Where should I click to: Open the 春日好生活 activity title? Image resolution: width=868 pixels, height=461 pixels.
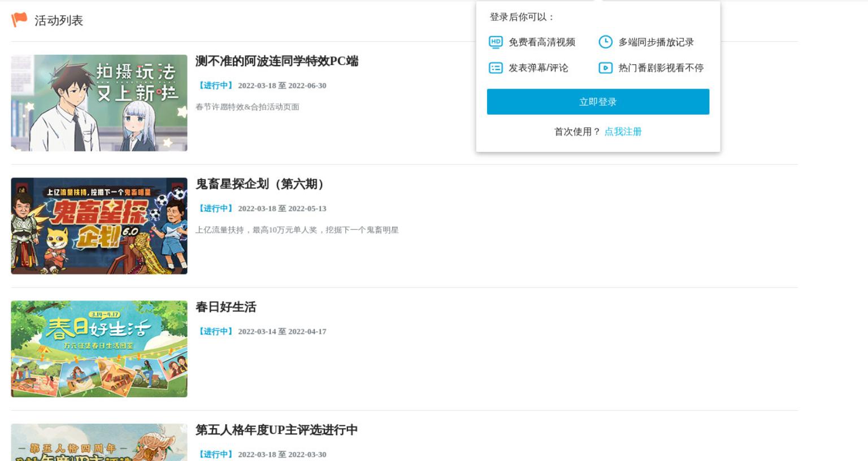tap(226, 307)
